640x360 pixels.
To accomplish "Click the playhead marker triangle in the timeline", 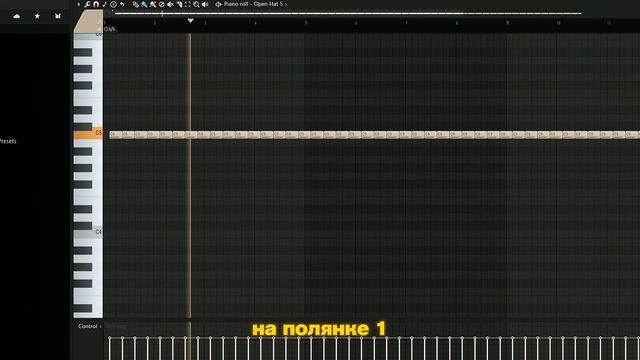I will click(x=190, y=20).
